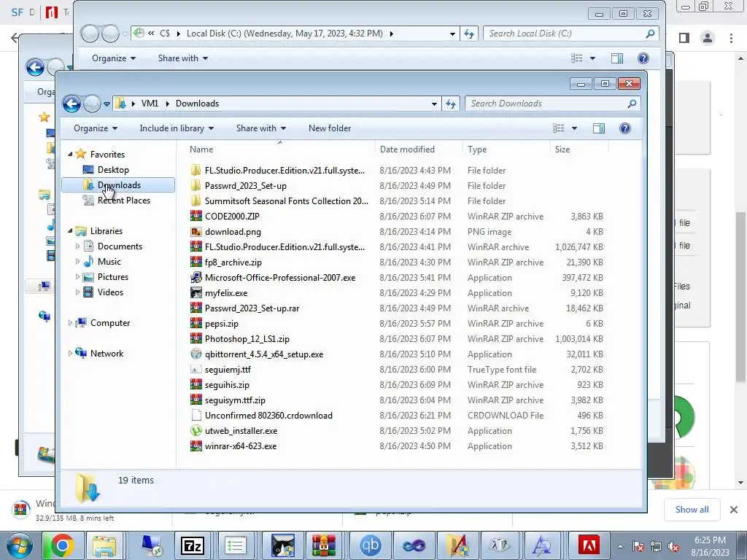This screenshot has height=560, width=747.
Task: Click the taskbar clock showing 6:25 PM
Action: coord(710,546)
